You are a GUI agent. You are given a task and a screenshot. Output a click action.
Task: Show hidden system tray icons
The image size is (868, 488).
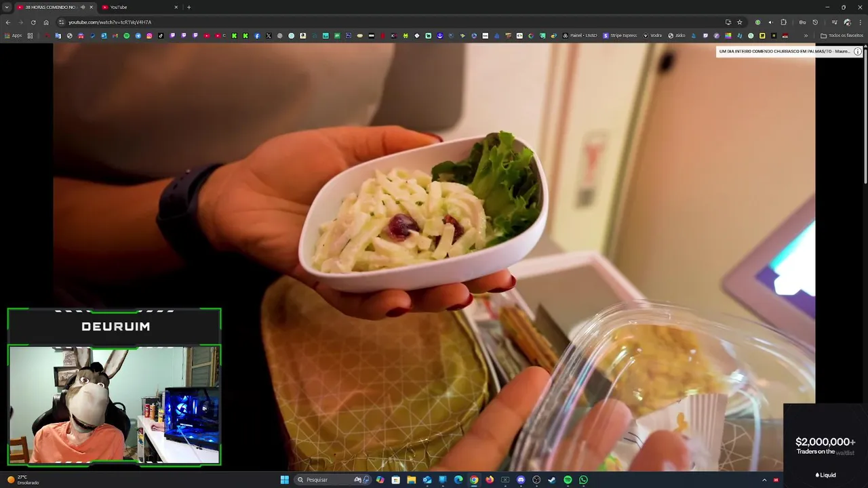(x=764, y=480)
